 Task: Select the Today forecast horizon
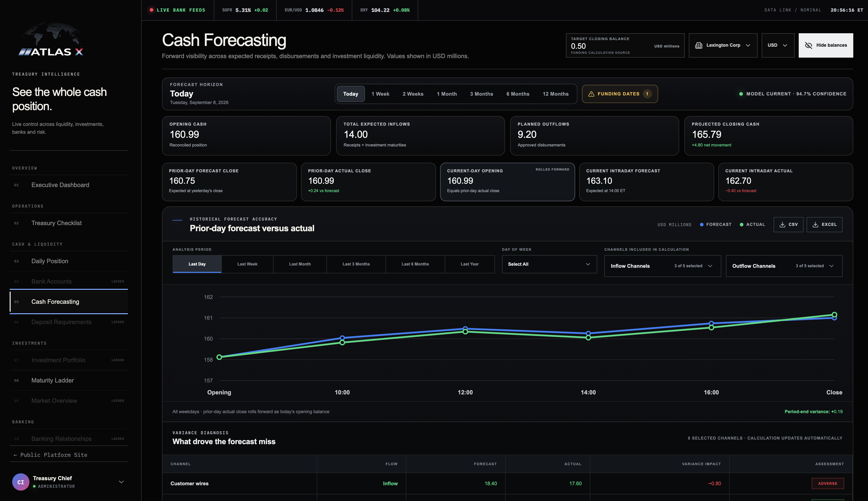pos(350,94)
